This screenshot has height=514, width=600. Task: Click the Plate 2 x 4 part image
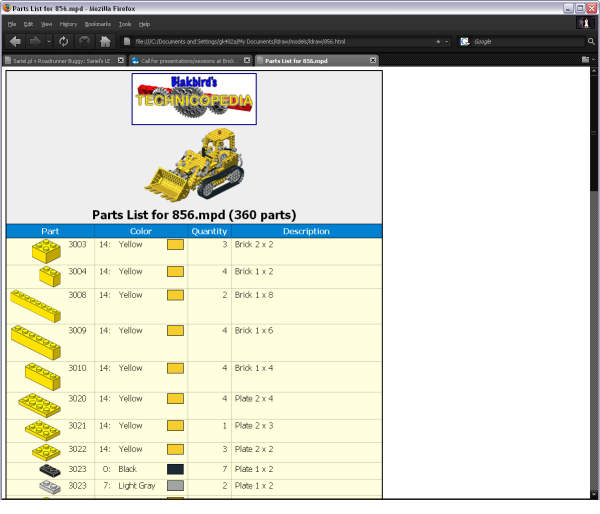coord(39,406)
